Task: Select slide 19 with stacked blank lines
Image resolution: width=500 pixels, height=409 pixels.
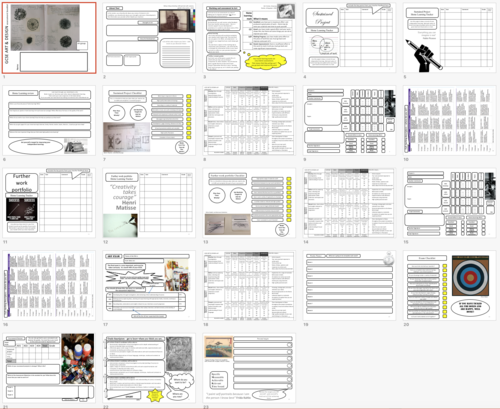Action: coord(349,285)
